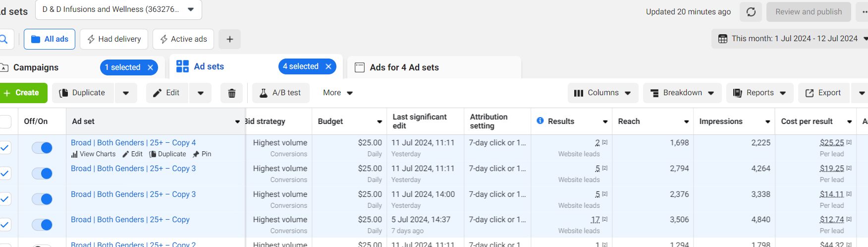868x247 pixels.
Task: Open View Charts for Copy 4
Action: coord(94,154)
